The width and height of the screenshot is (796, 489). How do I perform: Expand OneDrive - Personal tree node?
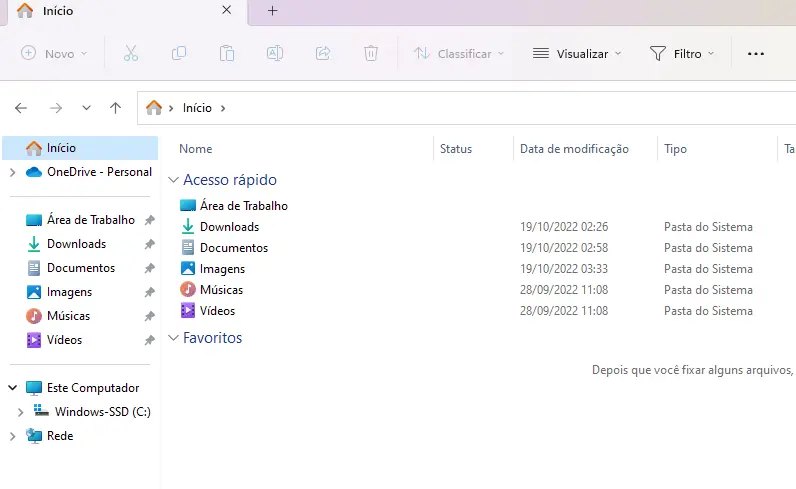click(12, 172)
